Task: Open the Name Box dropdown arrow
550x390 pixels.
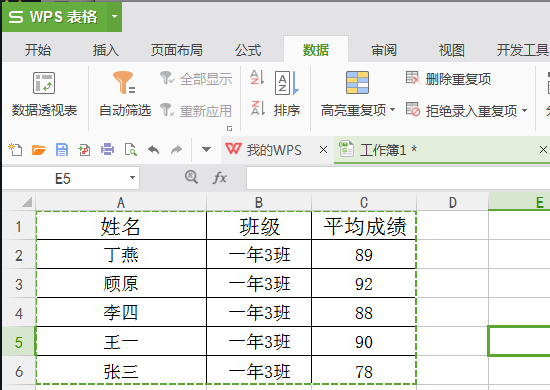Action: tap(132, 177)
